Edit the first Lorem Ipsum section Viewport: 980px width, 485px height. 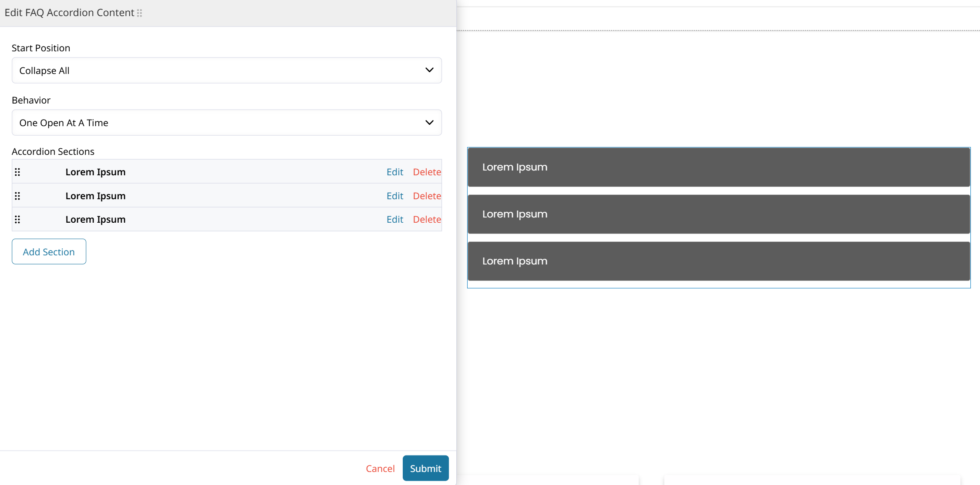[394, 172]
